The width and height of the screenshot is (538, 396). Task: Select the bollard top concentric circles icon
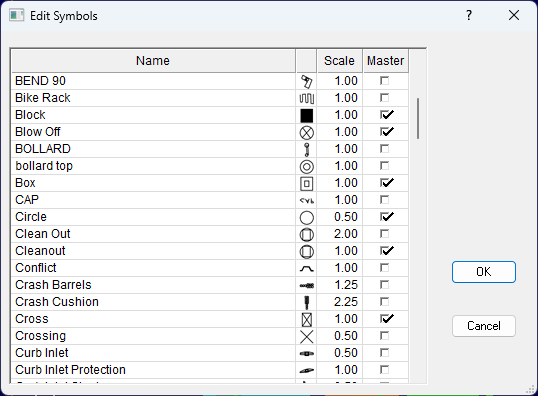[306, 166]
